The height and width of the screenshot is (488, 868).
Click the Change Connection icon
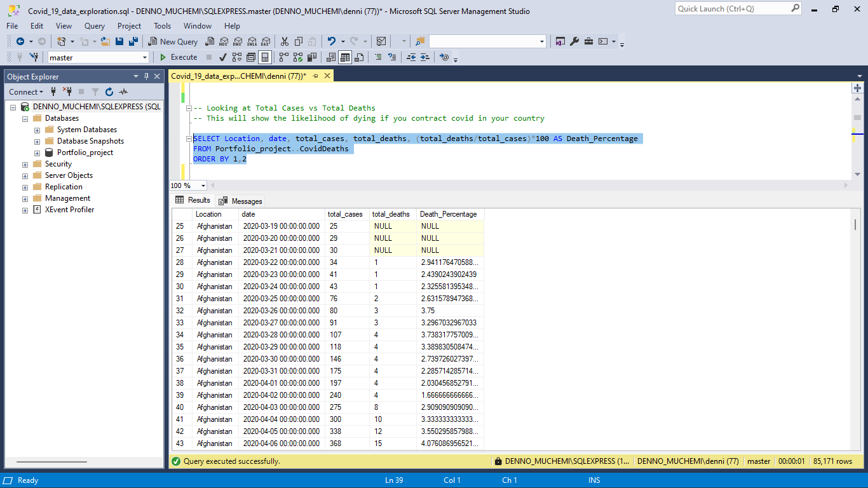pos(34,57)
